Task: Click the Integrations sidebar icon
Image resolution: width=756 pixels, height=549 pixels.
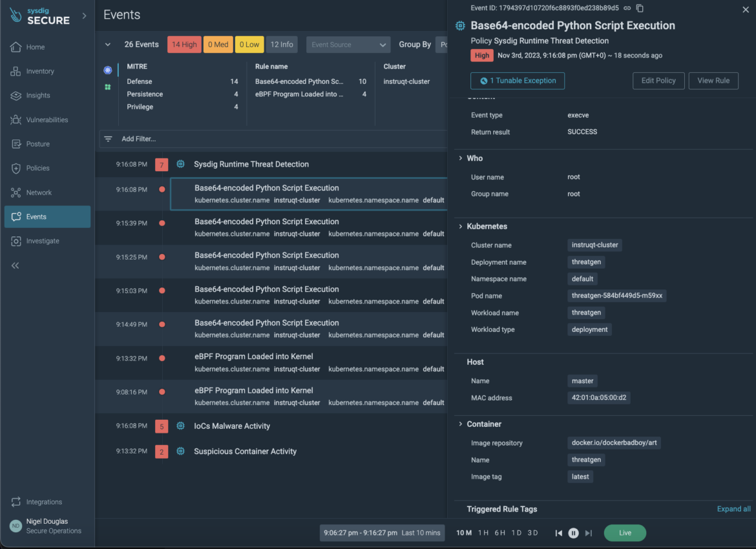Action: click(x=16, y=502)
